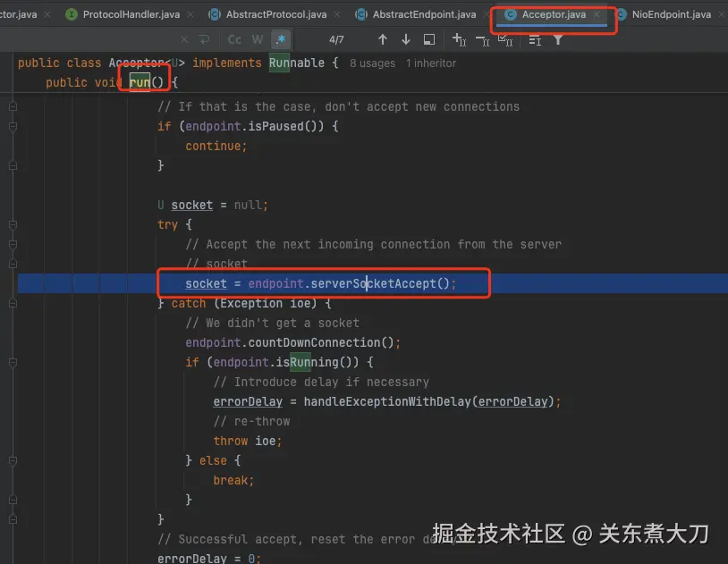This screenshot has height=564, width=728.
Task: Click 'errorDelay = 0;' line
Action: pyautogui.click(x=209, y=559)
